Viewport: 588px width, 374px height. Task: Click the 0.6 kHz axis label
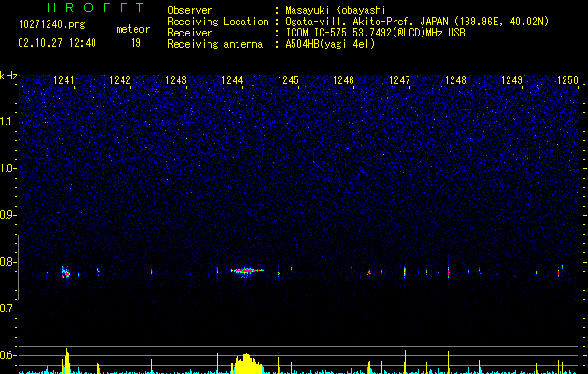[x=8, y=355]
